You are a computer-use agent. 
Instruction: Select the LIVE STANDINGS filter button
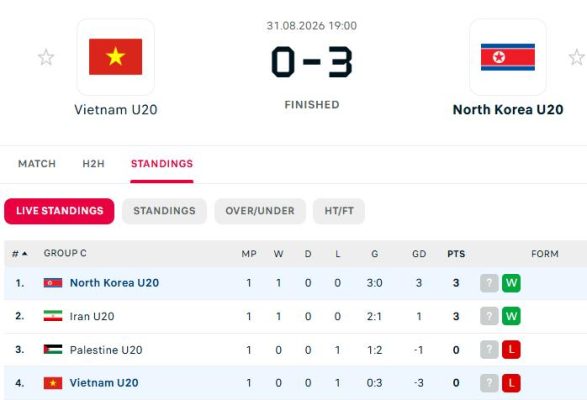click(x=59, y=211)
